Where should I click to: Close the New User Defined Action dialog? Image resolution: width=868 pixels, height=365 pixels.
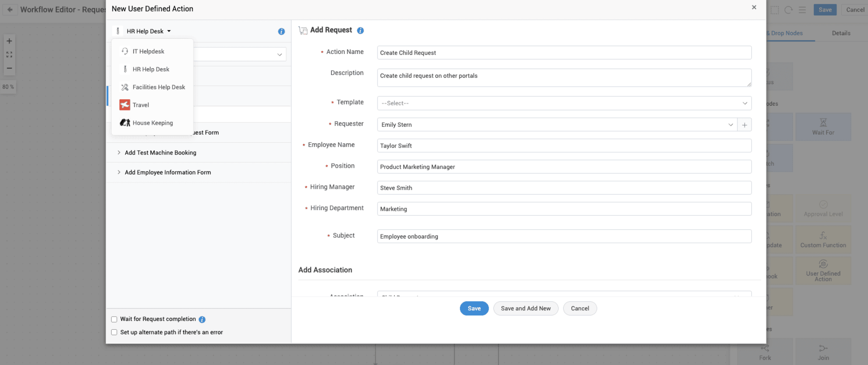pos(754,7)
